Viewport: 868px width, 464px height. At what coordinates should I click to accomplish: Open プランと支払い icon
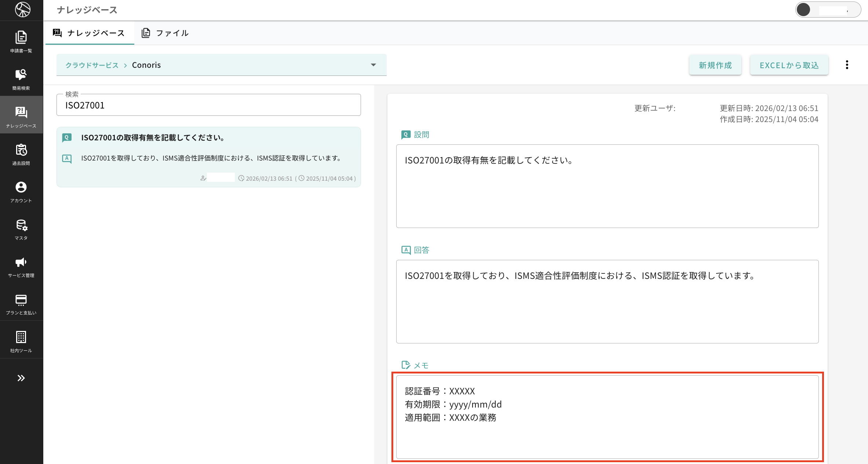click(21, 304)
